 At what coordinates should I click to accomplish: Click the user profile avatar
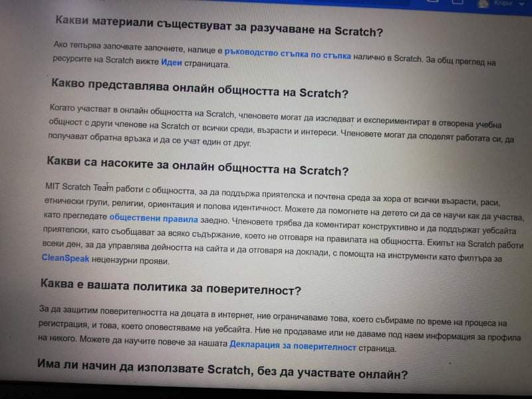[483, 3]
